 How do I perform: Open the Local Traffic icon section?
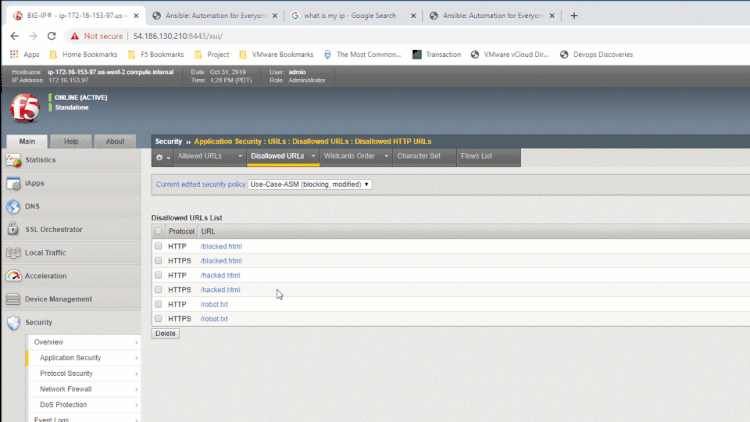point(14,253)
